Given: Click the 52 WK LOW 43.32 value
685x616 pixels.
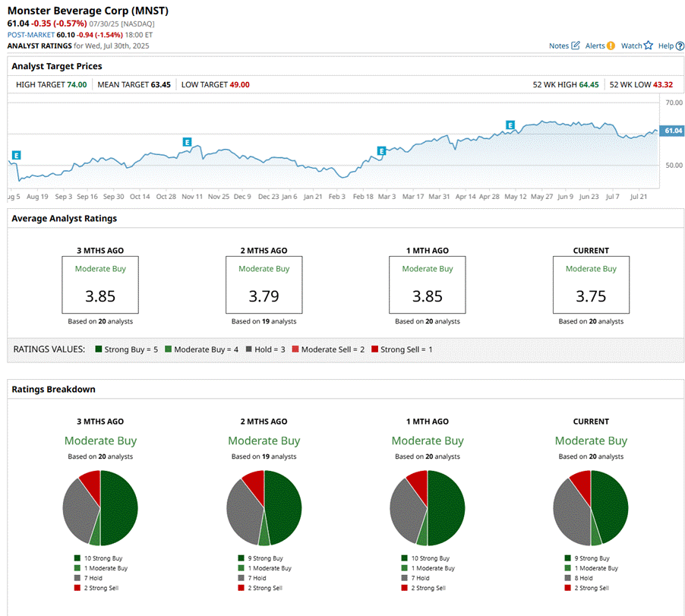Looking at the screenshot, I should tap(663, 85).
